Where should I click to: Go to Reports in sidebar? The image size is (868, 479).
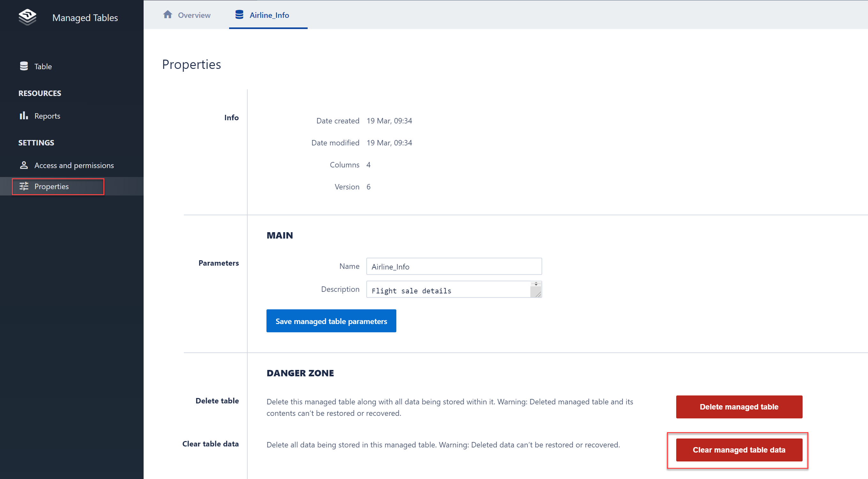click(x=47, y=116)
